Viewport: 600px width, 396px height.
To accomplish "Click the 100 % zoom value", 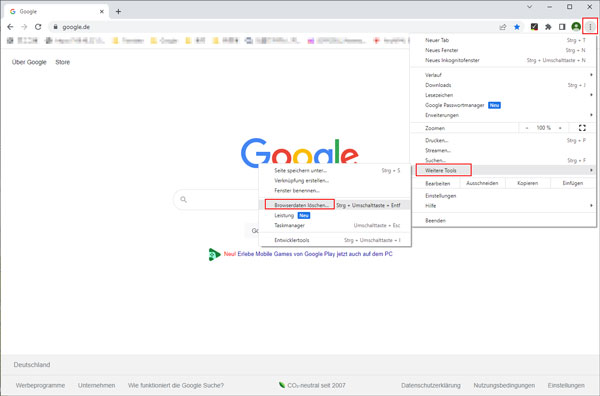I will click(x=543, y=128).
